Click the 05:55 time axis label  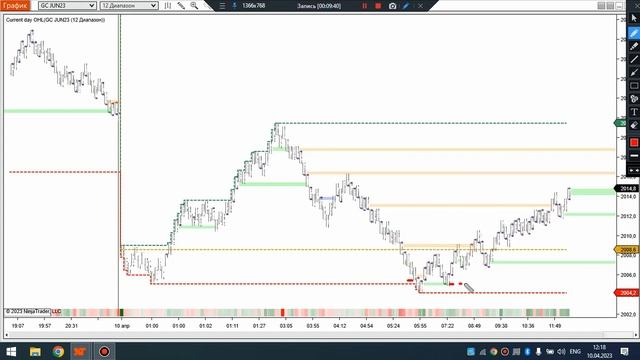tap(420, 326)
